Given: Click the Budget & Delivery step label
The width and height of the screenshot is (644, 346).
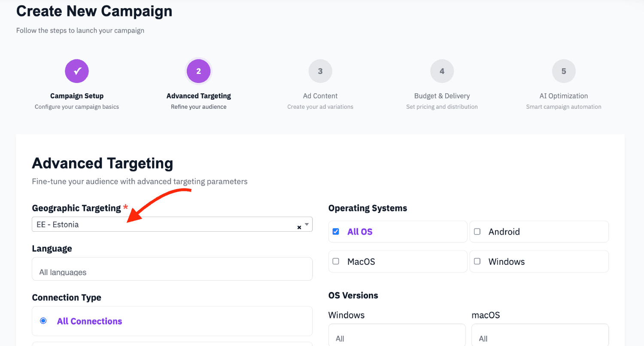Looking at the screenshot, I should pos(442,96).
